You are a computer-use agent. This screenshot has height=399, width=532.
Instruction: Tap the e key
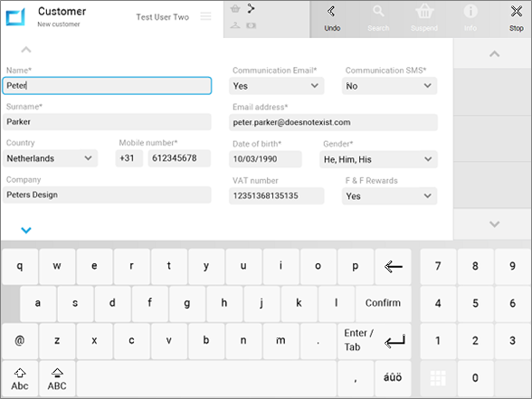tap(94, 266)
